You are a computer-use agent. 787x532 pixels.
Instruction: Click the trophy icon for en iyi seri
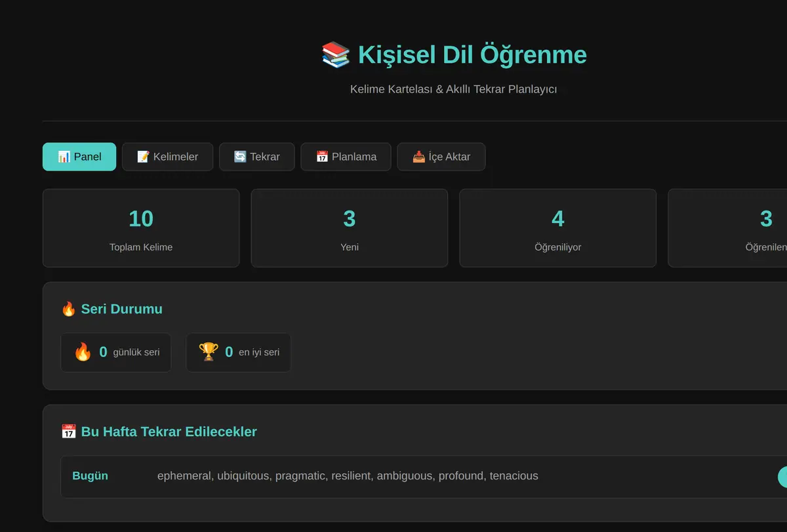pyautogui.click(x=209, y=352)
